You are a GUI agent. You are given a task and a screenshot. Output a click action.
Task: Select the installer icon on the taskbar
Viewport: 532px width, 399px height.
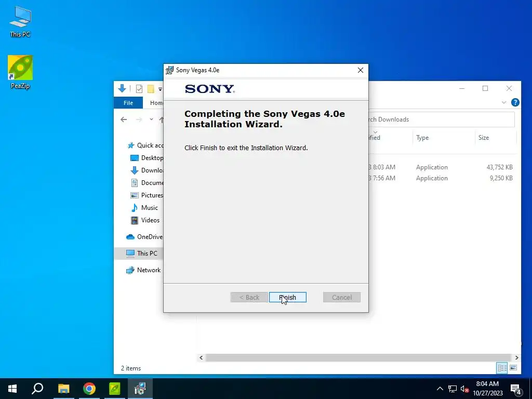click(140, 389)
